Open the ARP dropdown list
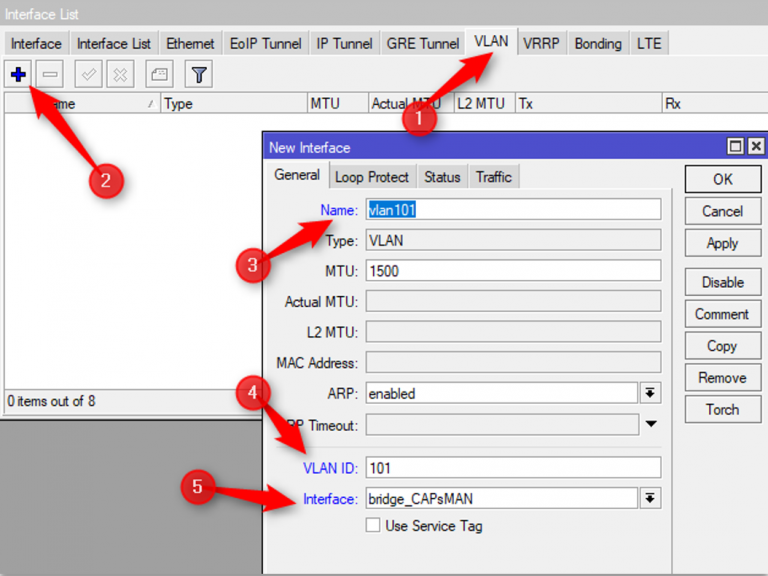The height and width of the screenshot is (576, 768). pos(649,393)
